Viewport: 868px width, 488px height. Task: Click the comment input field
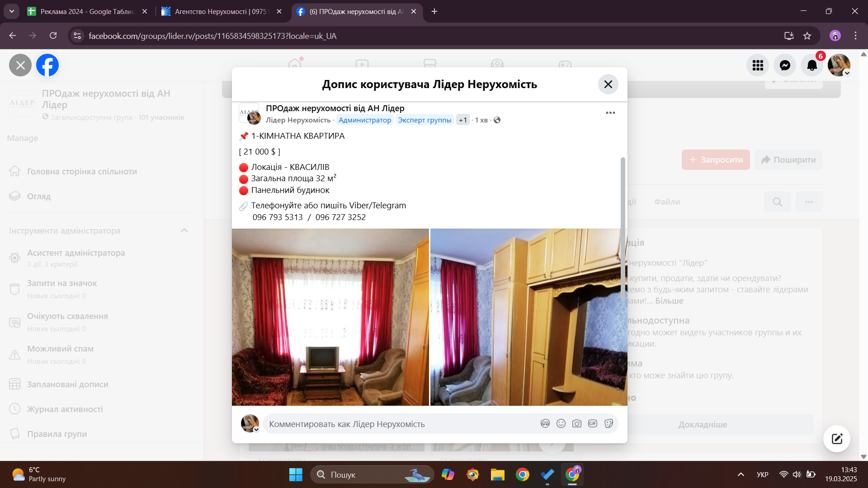click(398, 424)
